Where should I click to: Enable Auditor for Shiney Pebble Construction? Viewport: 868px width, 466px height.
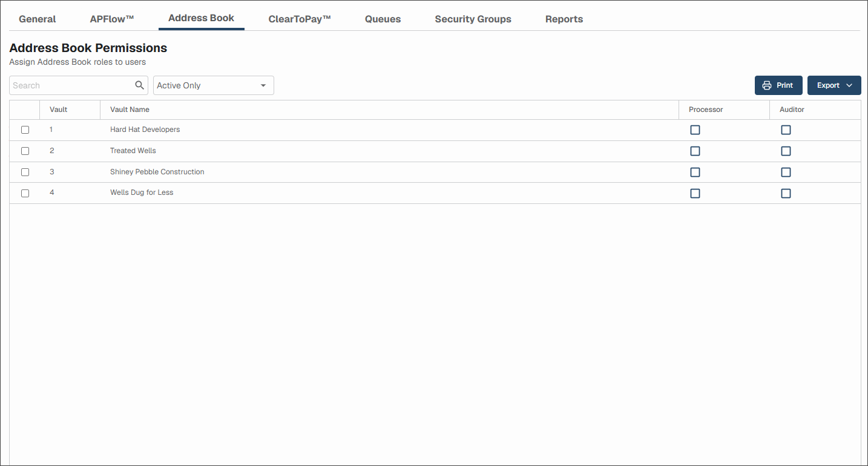pos(786,172)
